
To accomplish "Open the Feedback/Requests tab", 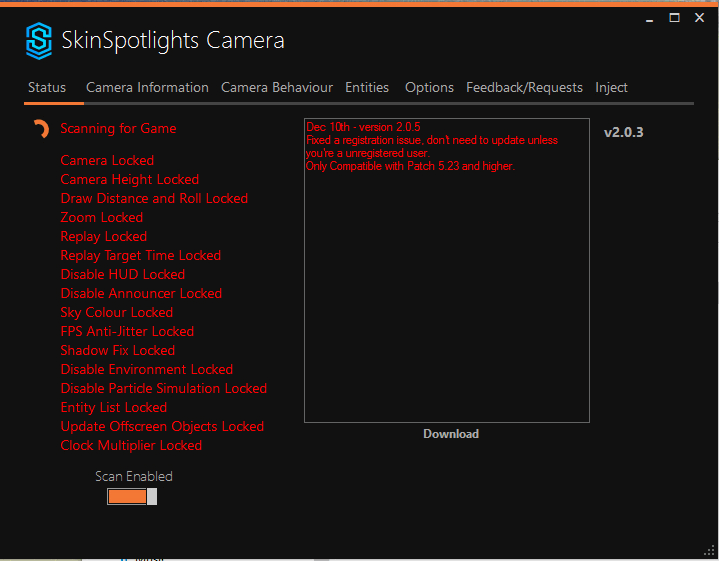I will [x=524, y=88].
